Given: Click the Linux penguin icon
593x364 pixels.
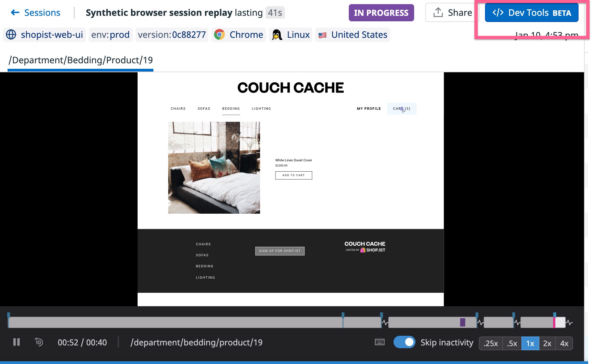Looking at the screenshot, I should (x=277, y=35).
